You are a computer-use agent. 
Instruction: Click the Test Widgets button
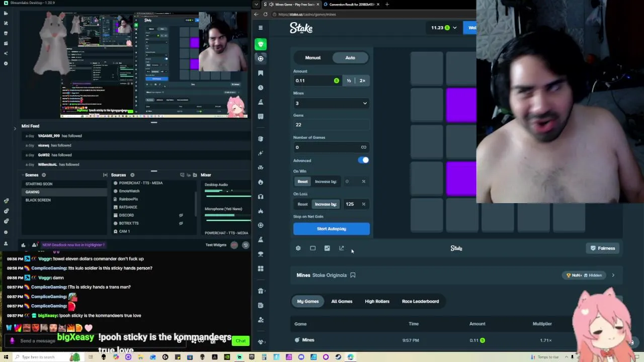click(x=216, y=245)
